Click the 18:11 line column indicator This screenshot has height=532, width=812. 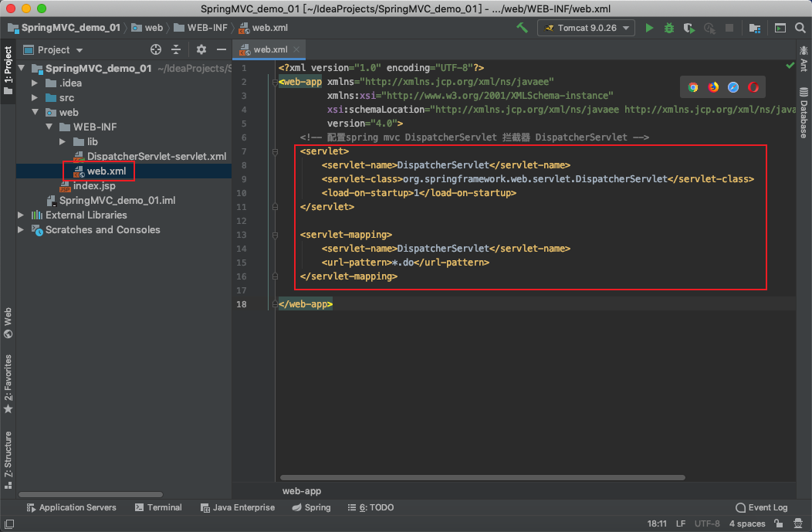click(x=657, y=524)
